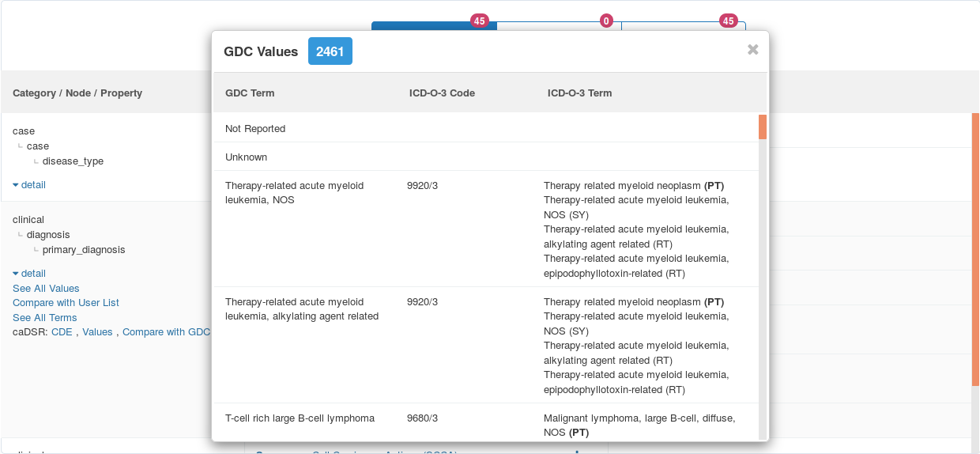The height and width of the screenshot is (454, 980).
Task: Select the disease_type tree node
Action: point(73,161)
